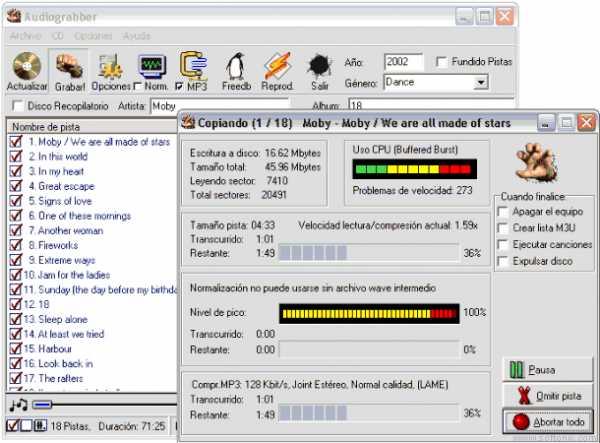Select track 15 Harbour

pos(48,349)
